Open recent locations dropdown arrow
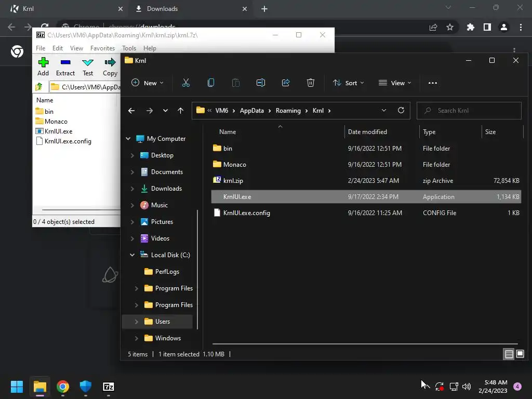This screenshot has height=399, width=532. click(165, 111)
